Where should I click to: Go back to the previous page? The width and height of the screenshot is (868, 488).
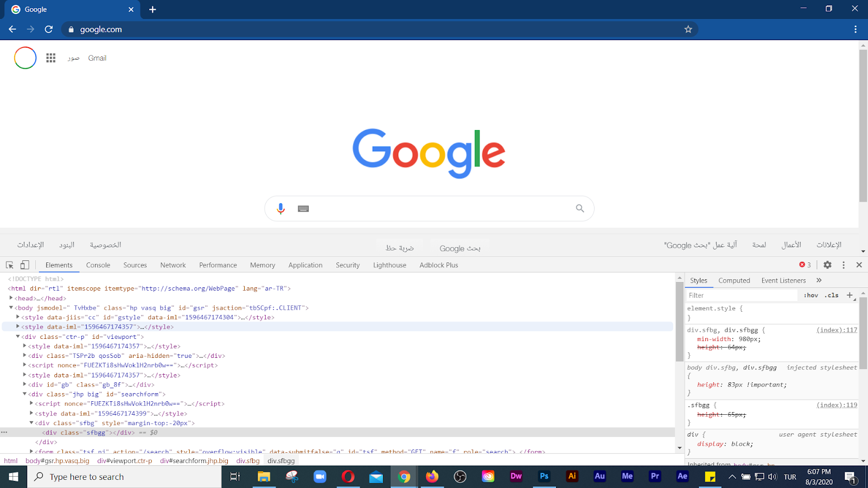coord(12,29)
